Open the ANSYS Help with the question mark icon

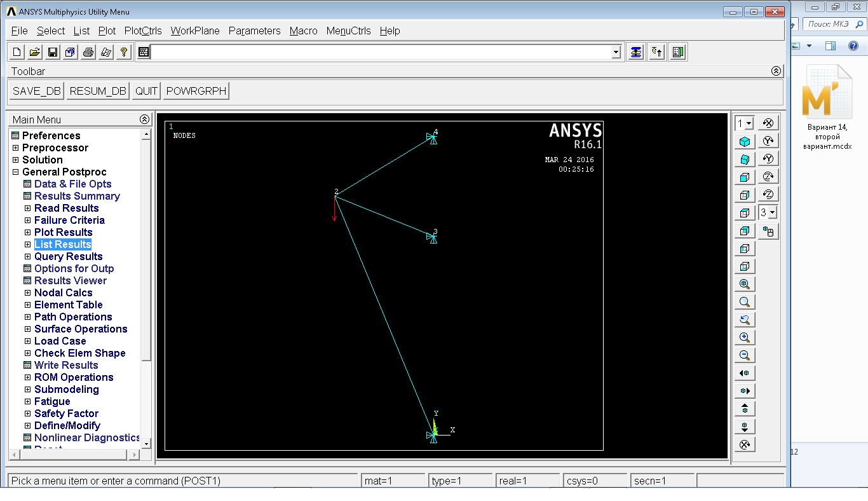click(x=123, y=51)
